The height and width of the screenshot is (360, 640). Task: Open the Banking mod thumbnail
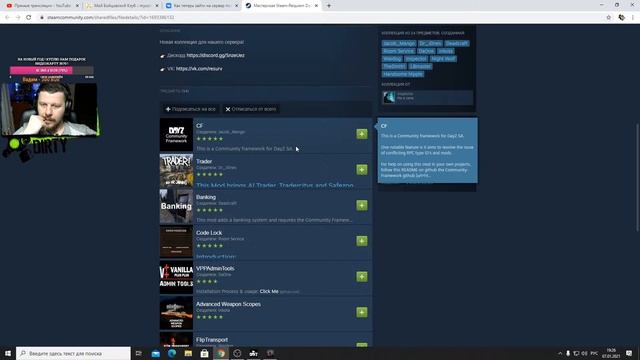point(176,206)
